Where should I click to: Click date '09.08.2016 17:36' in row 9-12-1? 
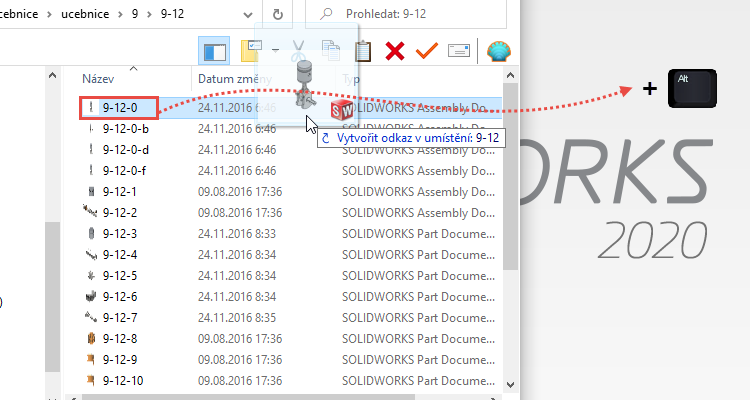(x=240, y=192)
